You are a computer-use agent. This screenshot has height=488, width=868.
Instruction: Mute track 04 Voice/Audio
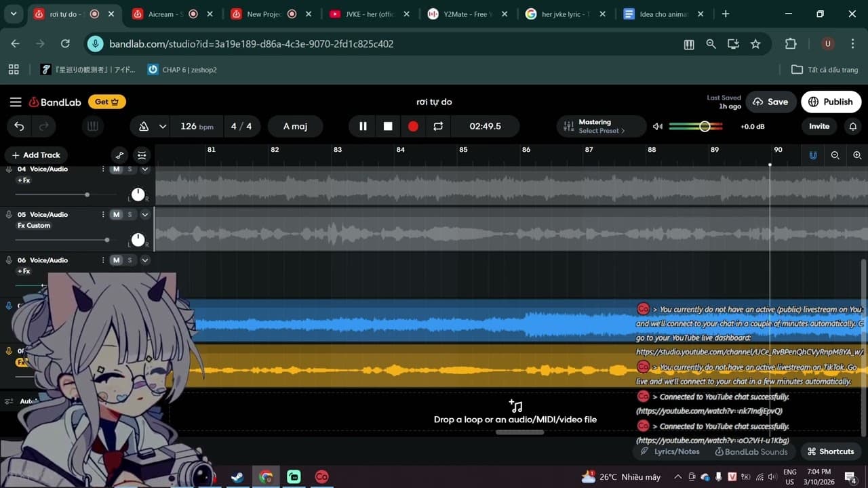point(116,169)
